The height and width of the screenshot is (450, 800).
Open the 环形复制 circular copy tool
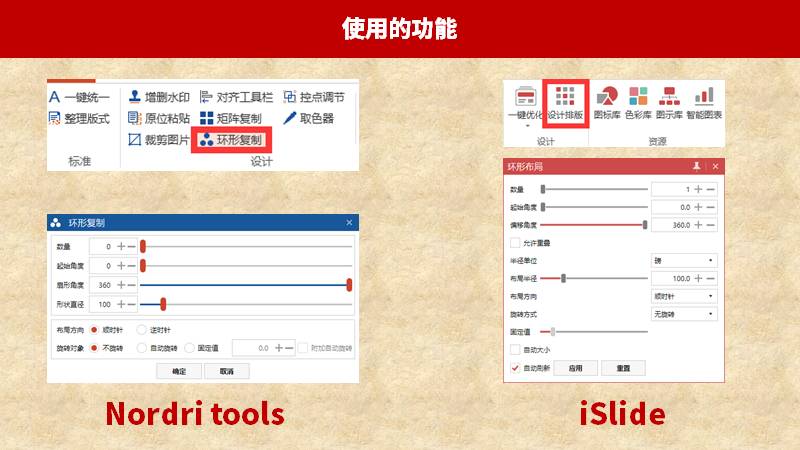[x=231, y=140]
